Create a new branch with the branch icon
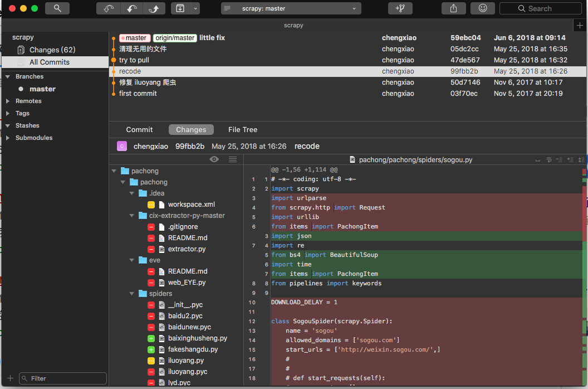The height and width of the screenshot is (389, 588). click(x=400, y=8)
